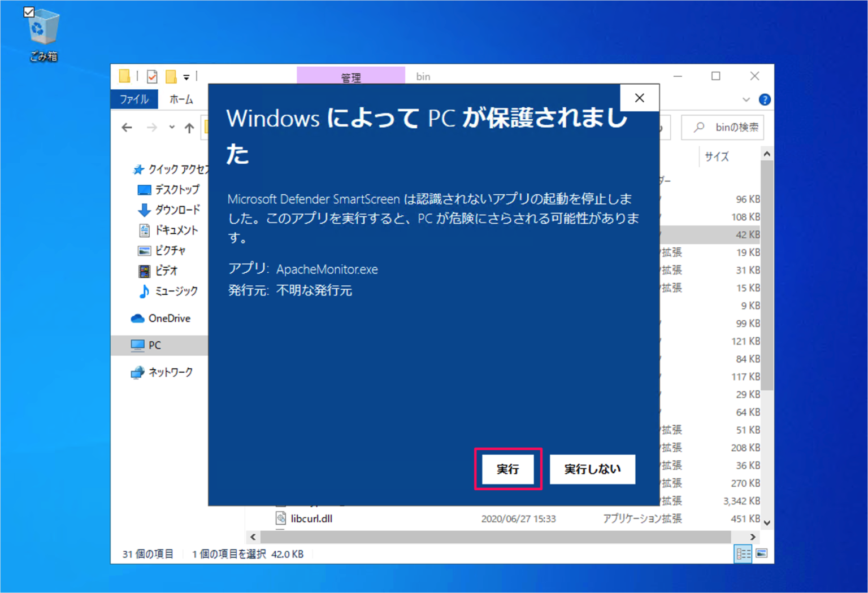This screenshot has height=593, width=868.
Task: Open the recent locations chevron dropdown
Action: coord(172,128)
